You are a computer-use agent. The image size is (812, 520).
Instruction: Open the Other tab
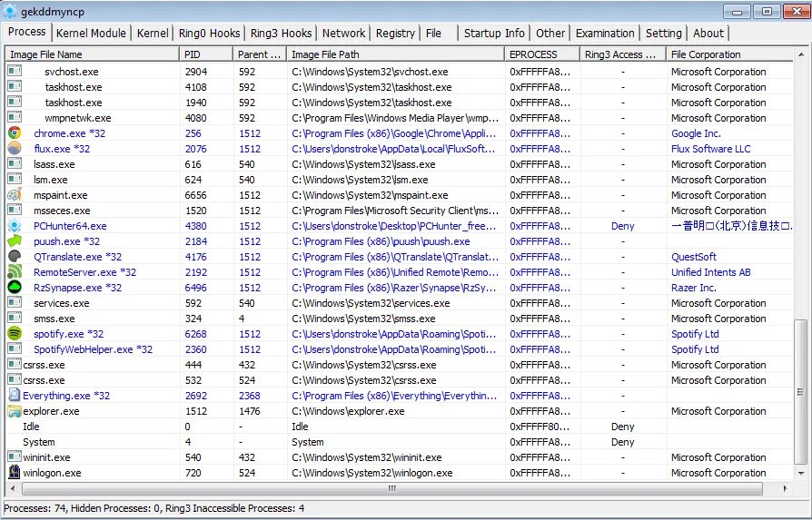[550, 33]
